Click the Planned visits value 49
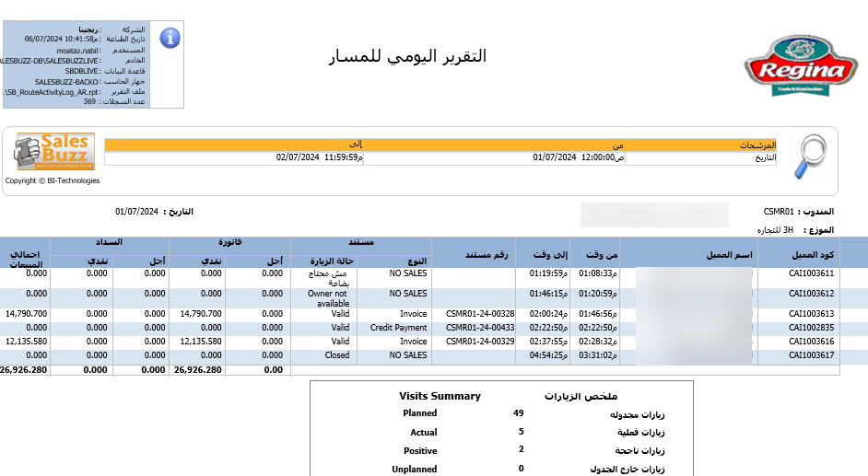868x476 pixels. (518, 413)
